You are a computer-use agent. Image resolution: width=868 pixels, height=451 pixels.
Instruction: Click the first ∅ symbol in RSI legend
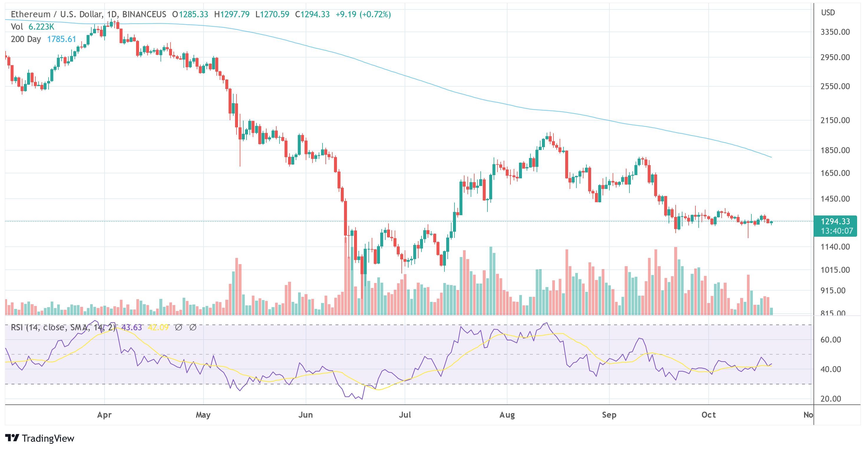178,327
